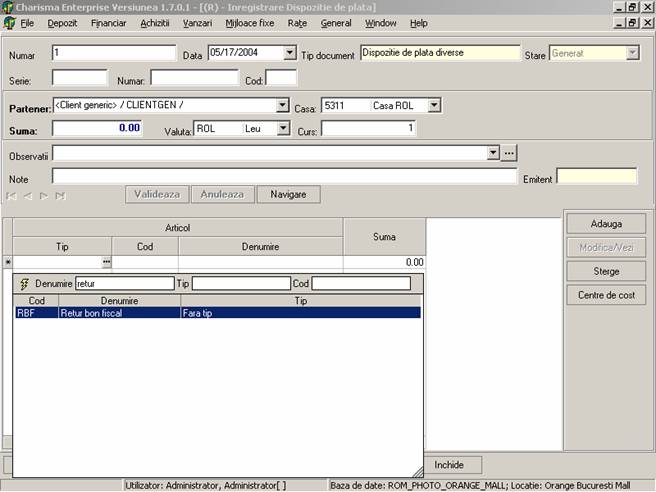Screen dimensions: 656x492
Task: Click the ellipsis button next to Observatii
Action: 509,153
